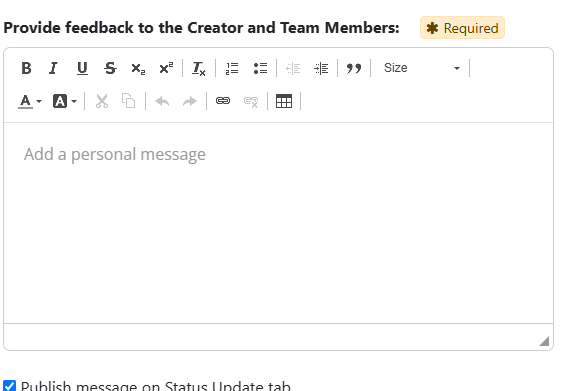Viewport: 570px width, 391px height.
Task: Open the font Size dropdown
Action: click(x=422, y=68)
